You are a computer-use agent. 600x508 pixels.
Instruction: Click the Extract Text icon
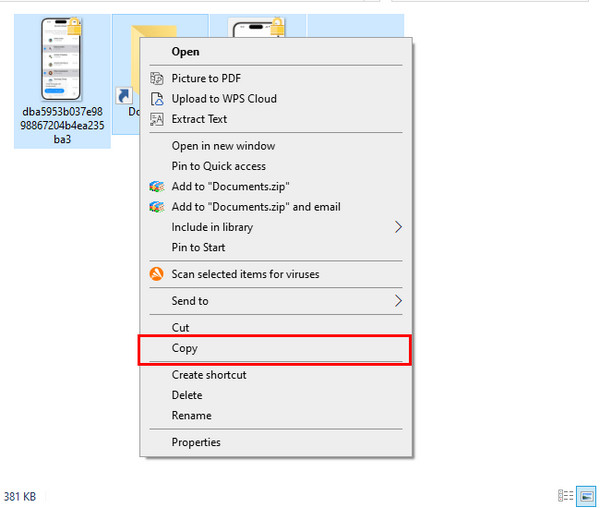point(156,119)
